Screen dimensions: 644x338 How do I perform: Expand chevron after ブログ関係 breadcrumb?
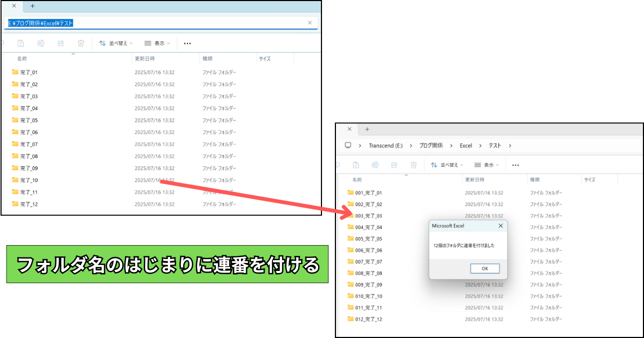point(451,145)
